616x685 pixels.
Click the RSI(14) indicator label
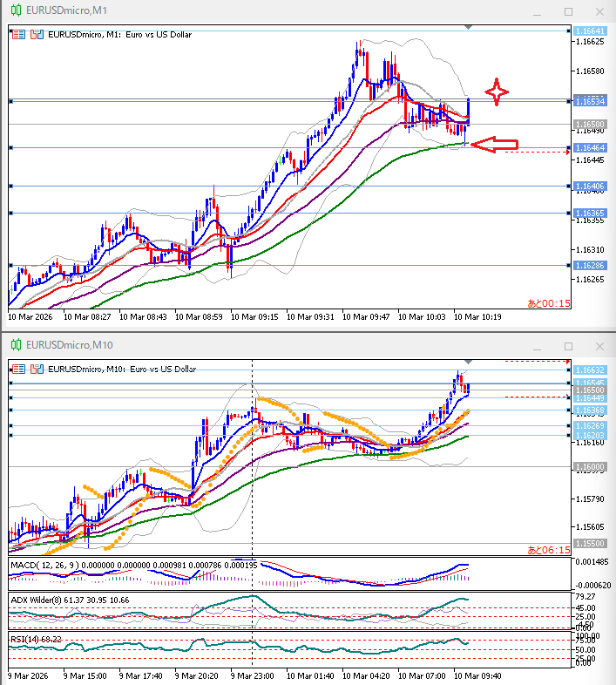26,640
